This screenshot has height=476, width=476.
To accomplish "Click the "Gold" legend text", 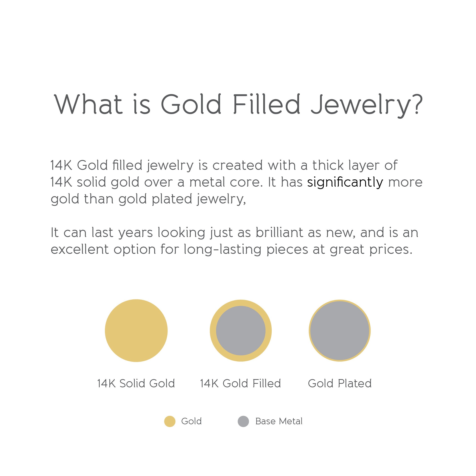I will [192, 421].
